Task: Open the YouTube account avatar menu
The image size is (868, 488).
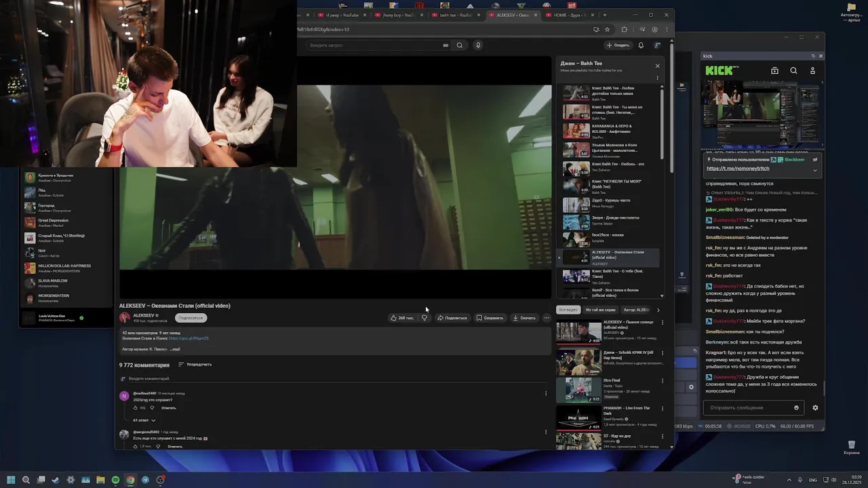Action: pyautogui.click(x=657, y=45)
